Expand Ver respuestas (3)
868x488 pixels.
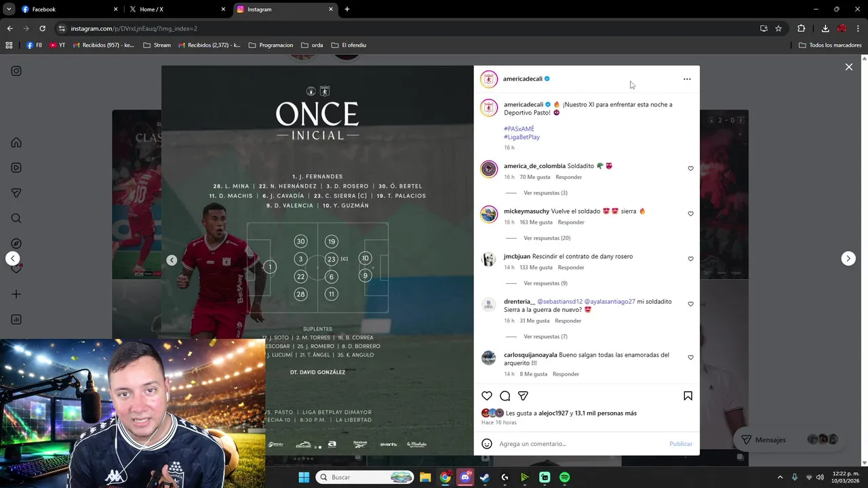[545, 193]
